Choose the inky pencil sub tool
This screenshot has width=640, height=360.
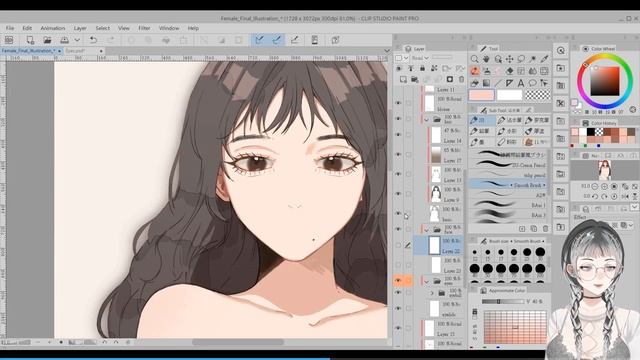(507, 175)
